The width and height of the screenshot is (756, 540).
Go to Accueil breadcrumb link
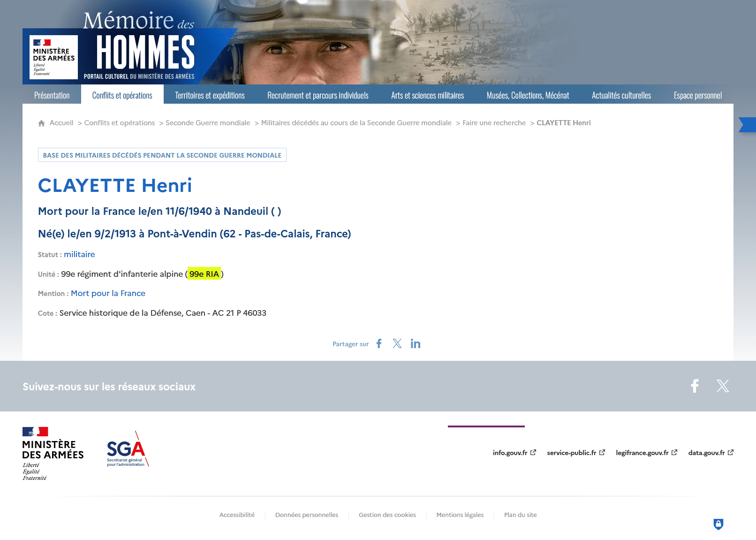[61, 123]
